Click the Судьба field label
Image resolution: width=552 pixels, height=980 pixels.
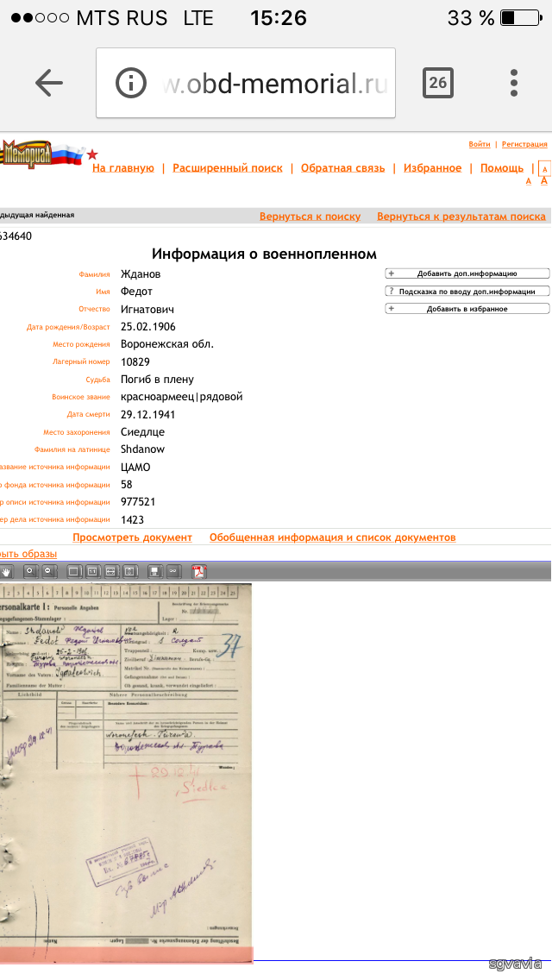click(x=98, y=380)
